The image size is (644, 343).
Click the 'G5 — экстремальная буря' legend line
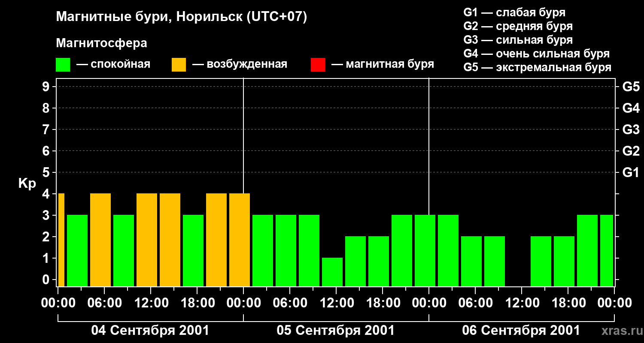537,67
